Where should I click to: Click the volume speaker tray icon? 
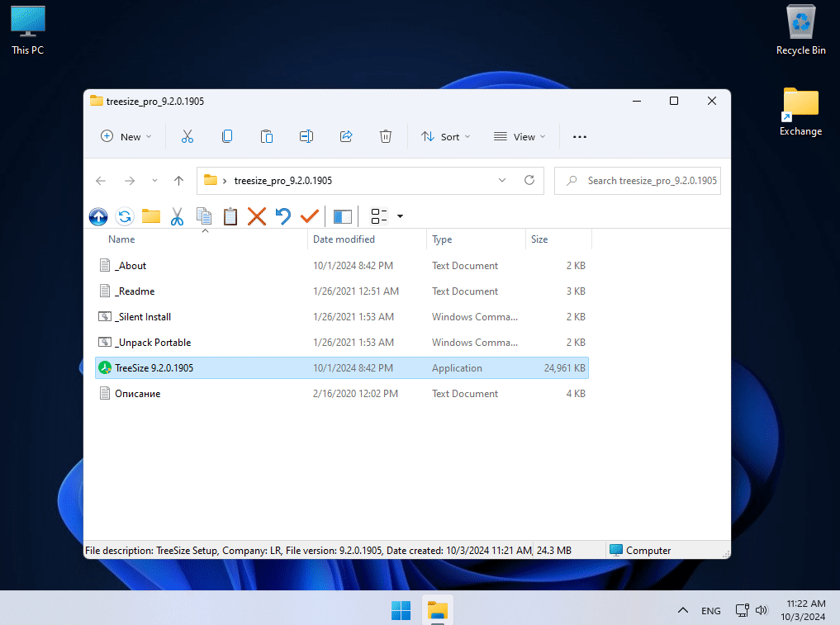762,610
